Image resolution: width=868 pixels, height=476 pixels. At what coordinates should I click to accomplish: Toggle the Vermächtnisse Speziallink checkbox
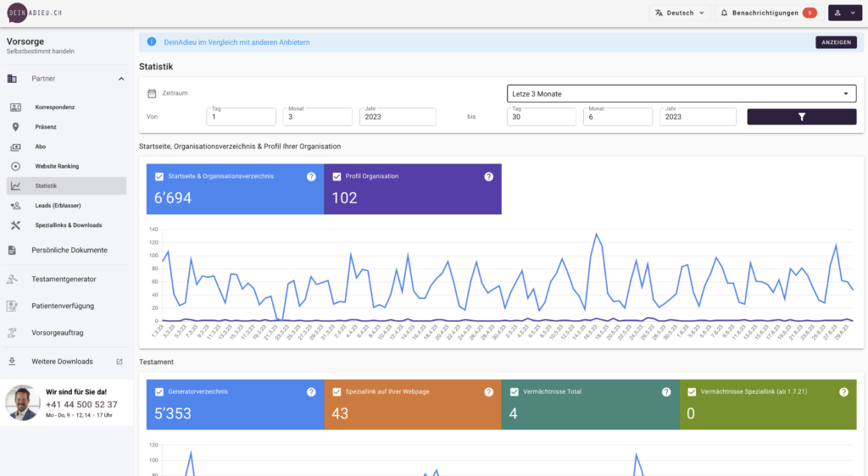click(692, 391)
